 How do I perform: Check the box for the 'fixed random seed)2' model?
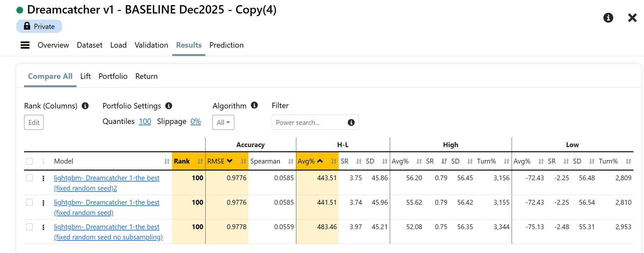coord(30,178)
